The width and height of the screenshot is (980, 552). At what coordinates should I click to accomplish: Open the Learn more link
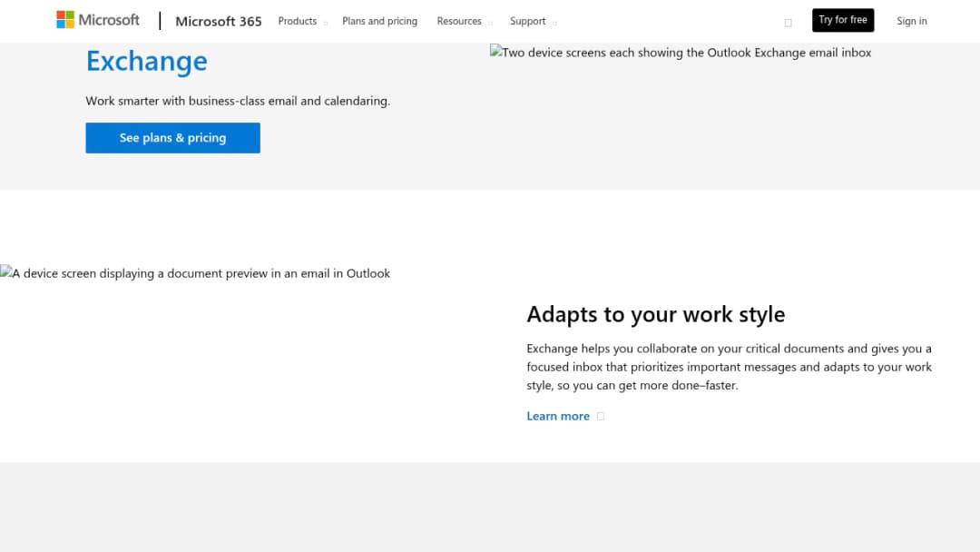coord(565,416)
